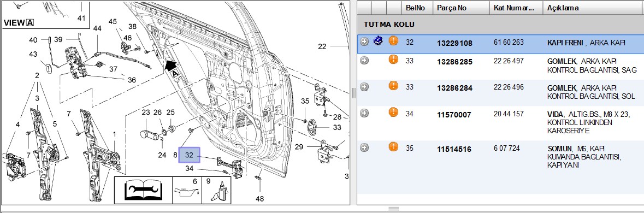Viewport: 644px width, 213px height.
Task: Select part number 11570007
Action: coord(454,115)
